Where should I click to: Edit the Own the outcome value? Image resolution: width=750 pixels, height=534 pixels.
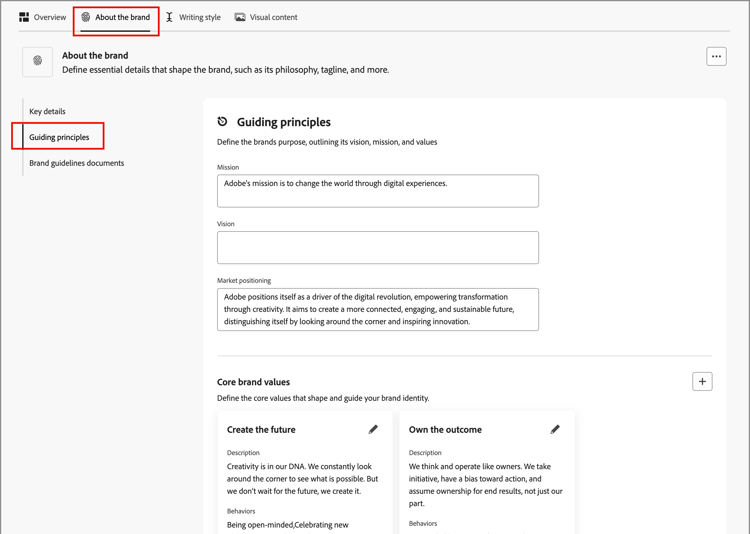click(x=555, y=429)
